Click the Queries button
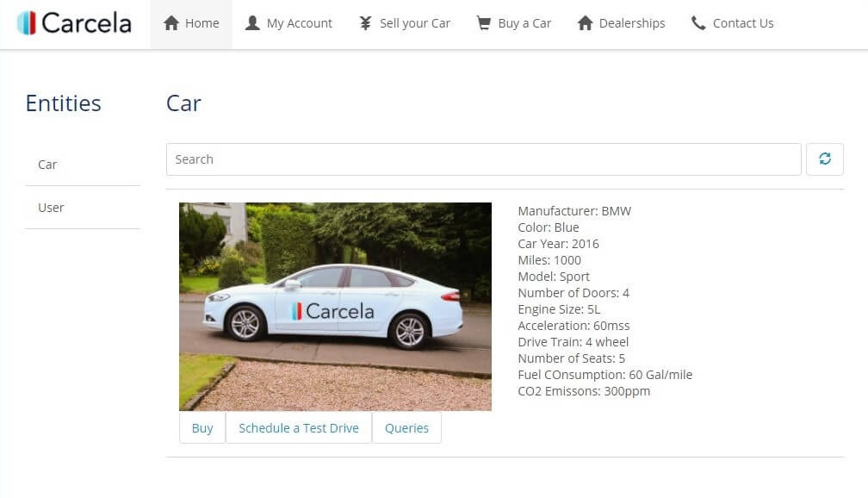The width and height of the screenshot is (868, 498). 406,428
